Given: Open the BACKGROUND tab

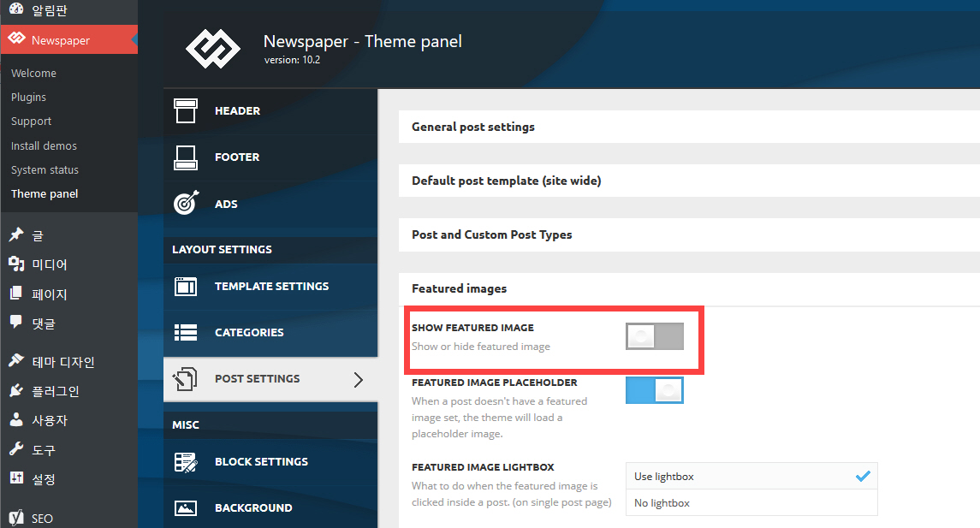Looking at the screenshot, I should (270, 508).
